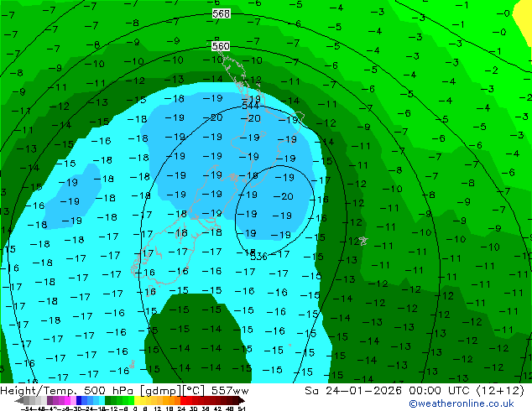Select the '557ww' model code text
This screenshot has height=411, width=532.
(230, 391)
